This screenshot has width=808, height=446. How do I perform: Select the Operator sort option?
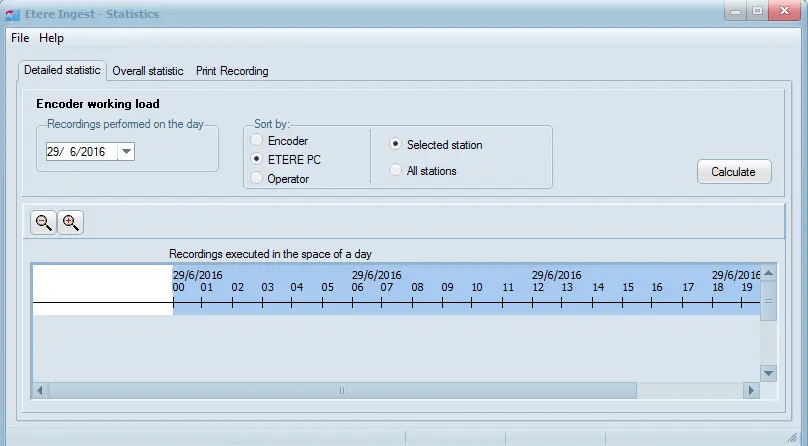(257, 178)
